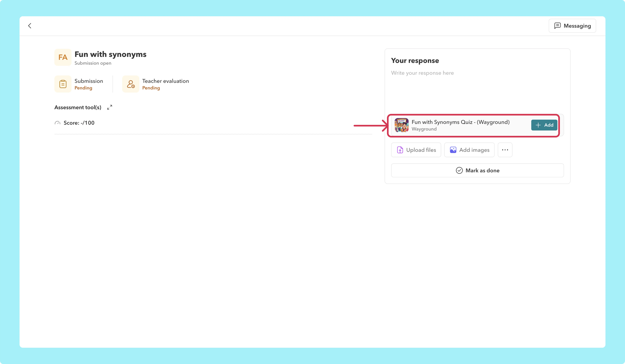This screenshot has height=364, width=625.
Task: Click the Teacher evaluation person icon
Action: [131, 84]
